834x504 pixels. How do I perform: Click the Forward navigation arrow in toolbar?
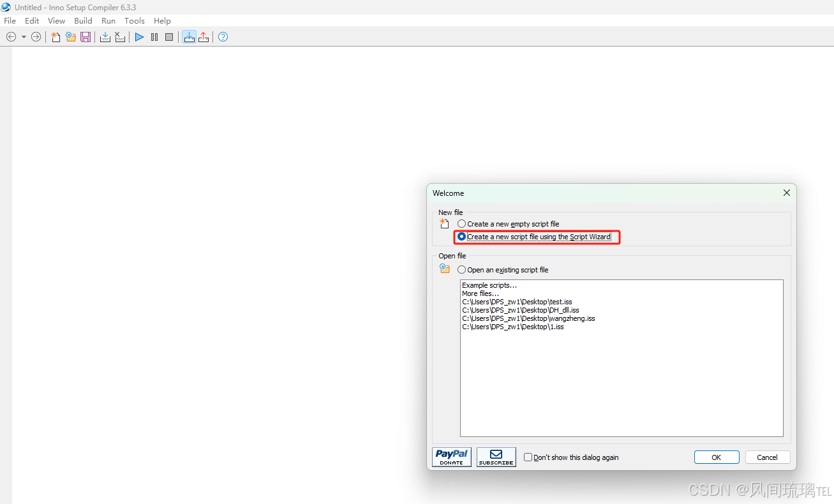coord(36,37)
